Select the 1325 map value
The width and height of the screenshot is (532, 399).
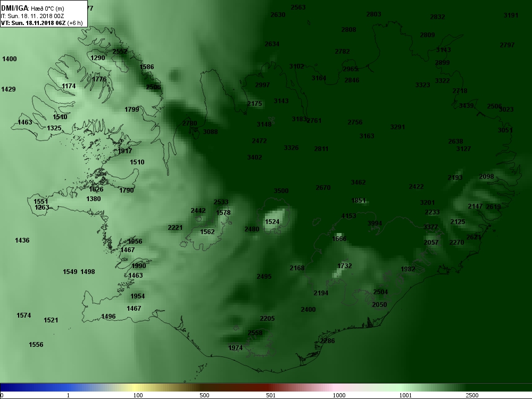pos(54,128)
